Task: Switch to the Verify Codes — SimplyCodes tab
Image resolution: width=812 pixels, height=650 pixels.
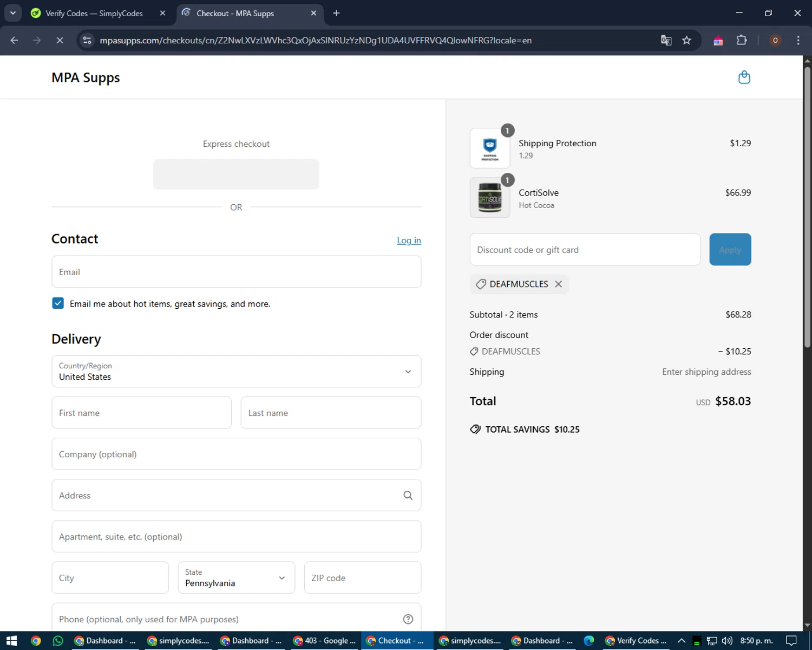Action: (94, 13)
